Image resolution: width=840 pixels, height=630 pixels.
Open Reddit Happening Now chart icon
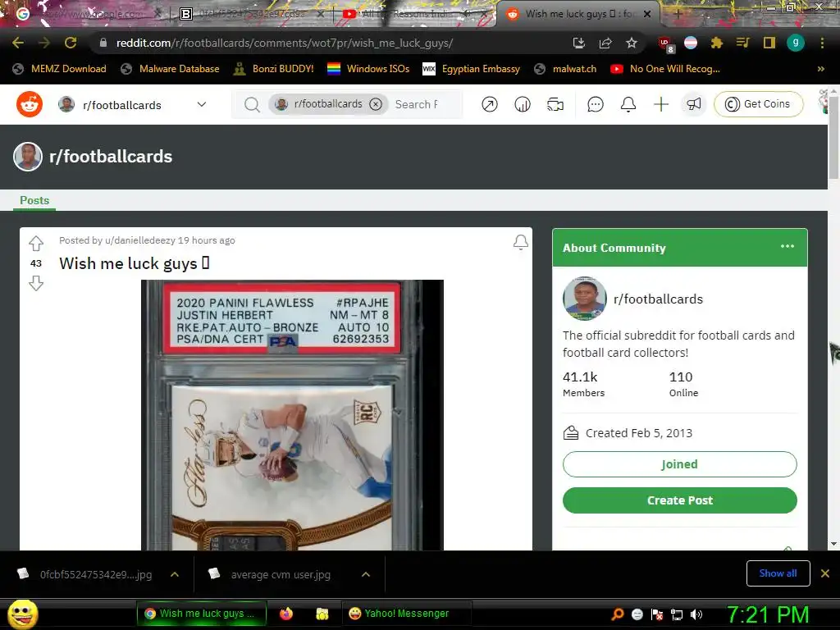pos(523,104)
